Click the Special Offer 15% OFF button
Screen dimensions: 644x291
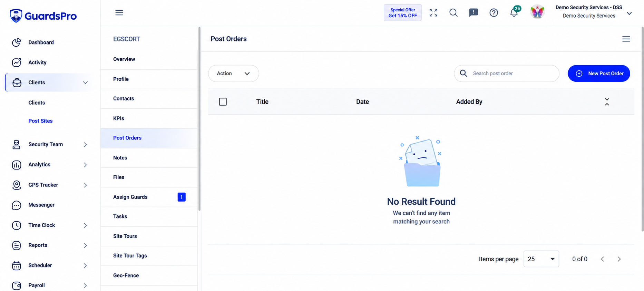click(402, 13)
